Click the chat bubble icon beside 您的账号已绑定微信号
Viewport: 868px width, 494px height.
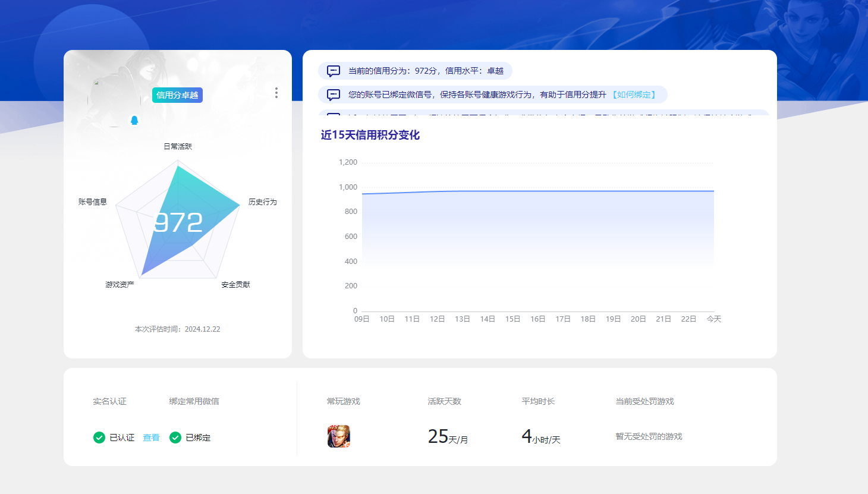pos(334,95)
